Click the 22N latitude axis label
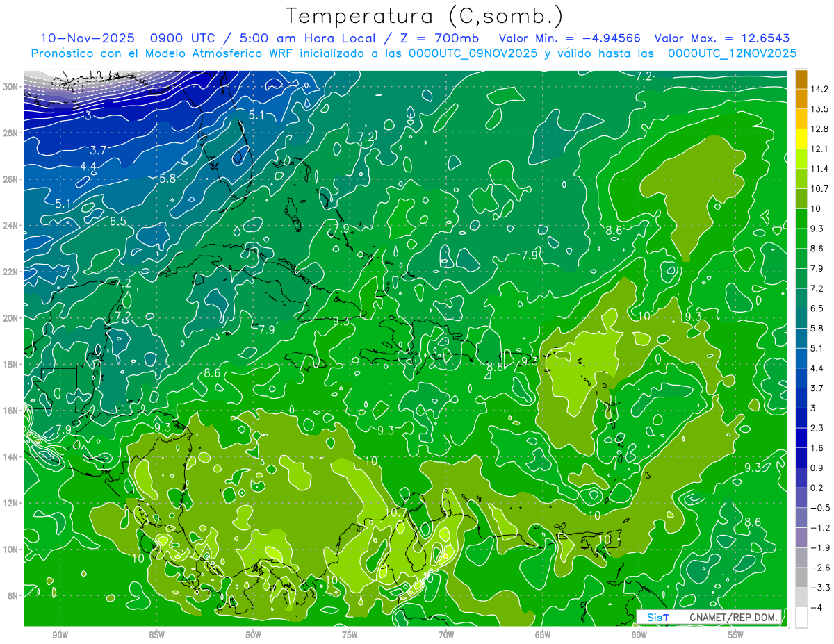Image resolution: width=834 pixels, height=644 pixels. pyautogui.click(x=10, y=272)
